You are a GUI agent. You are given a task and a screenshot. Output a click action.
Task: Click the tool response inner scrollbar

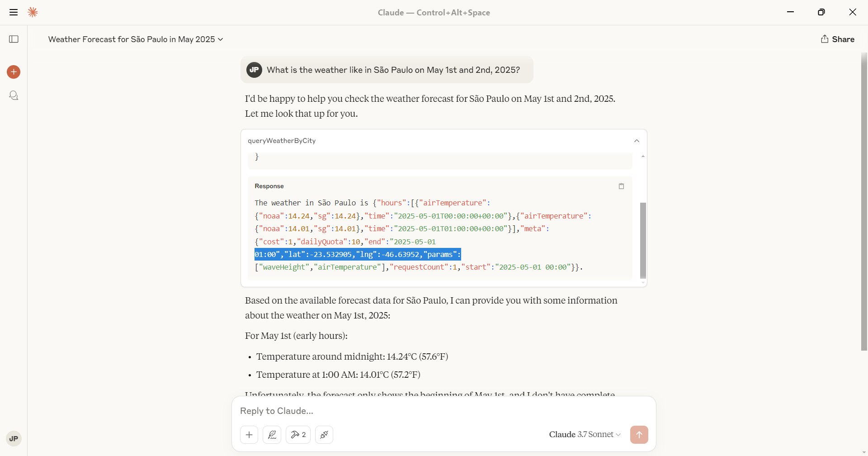click(643, 240)
